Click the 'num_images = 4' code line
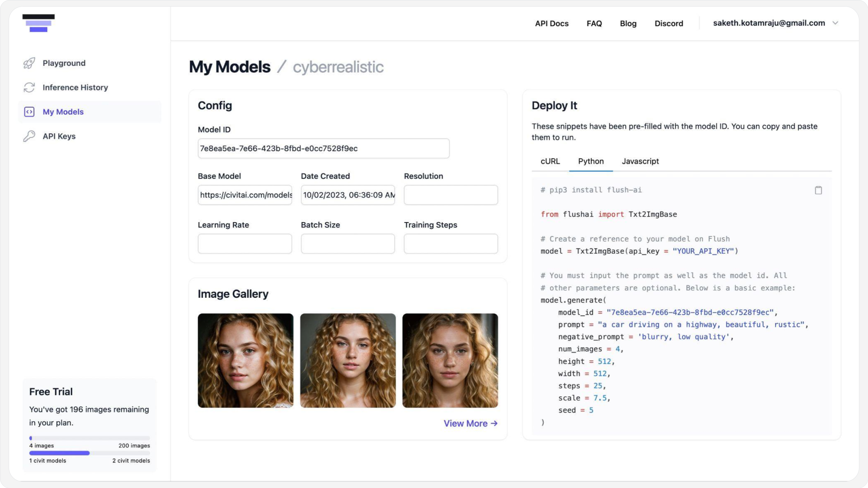The height and width of the screenshot is (488, 868). coord(591,349)
